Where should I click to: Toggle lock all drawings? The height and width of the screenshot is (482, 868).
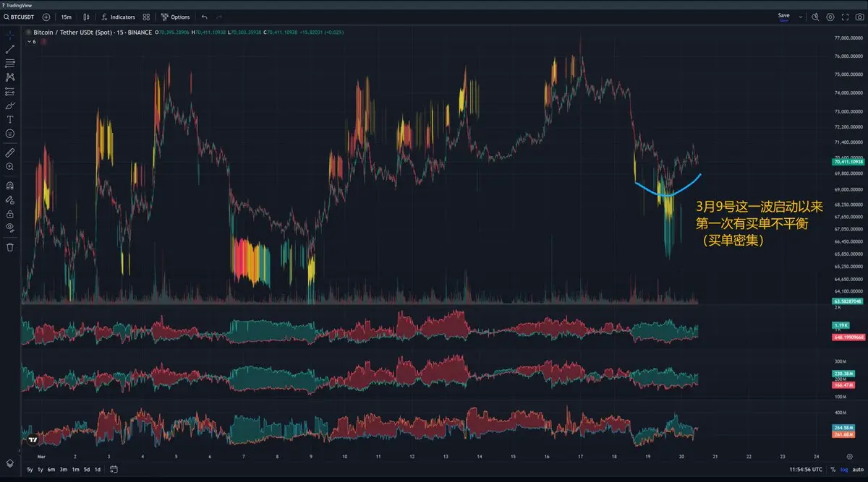tap(10, 214)
